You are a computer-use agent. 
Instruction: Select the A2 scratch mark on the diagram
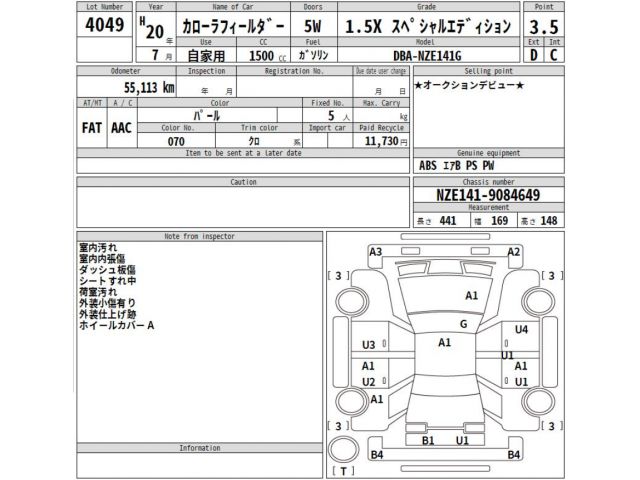514,252
